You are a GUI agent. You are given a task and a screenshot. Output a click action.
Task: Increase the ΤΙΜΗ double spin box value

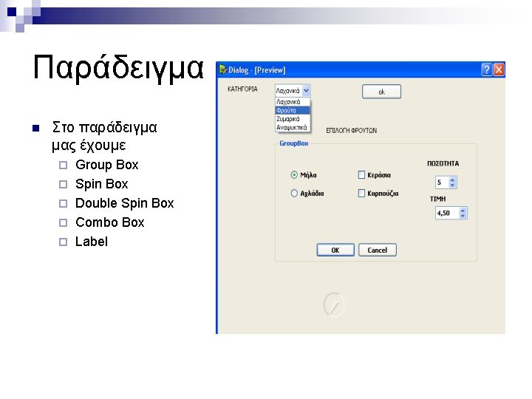(463, 211)
